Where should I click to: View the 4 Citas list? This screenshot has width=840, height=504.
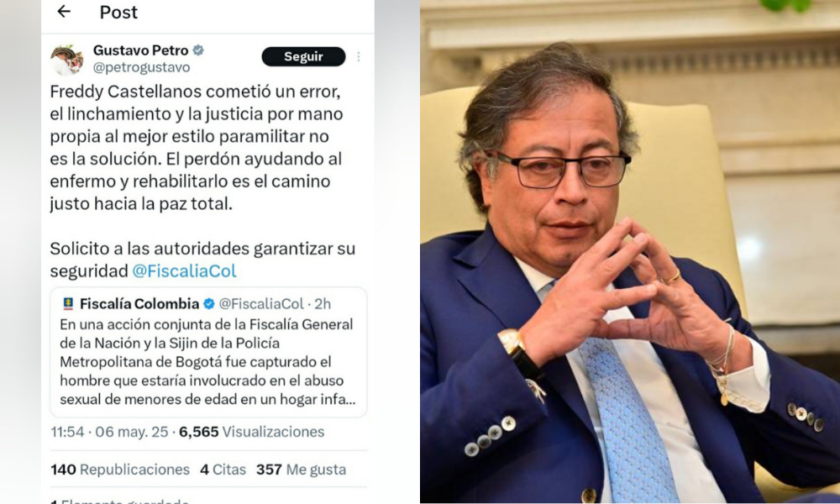223,470
